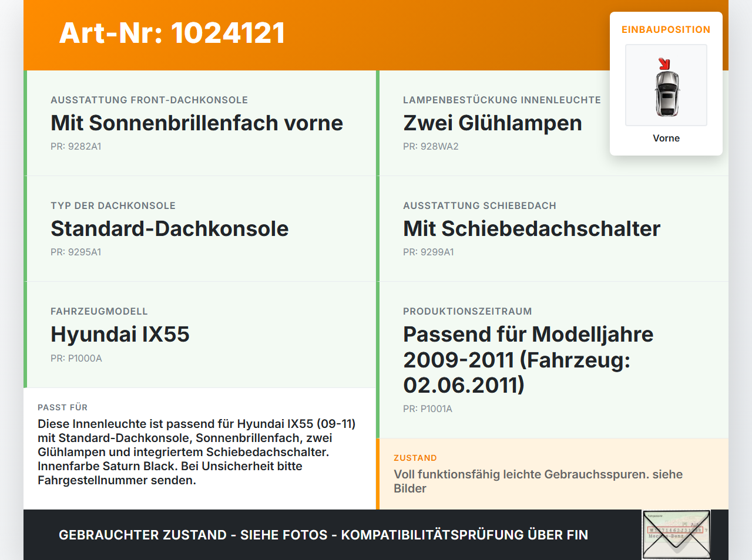
Task: Click PR: 9299A1 code label
Action: point(428,252)
